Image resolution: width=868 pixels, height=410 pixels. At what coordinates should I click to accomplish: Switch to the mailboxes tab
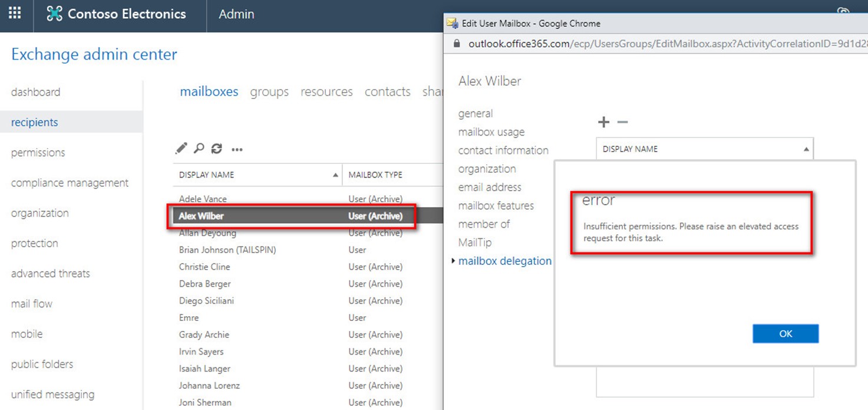click(x=209, y=91)
